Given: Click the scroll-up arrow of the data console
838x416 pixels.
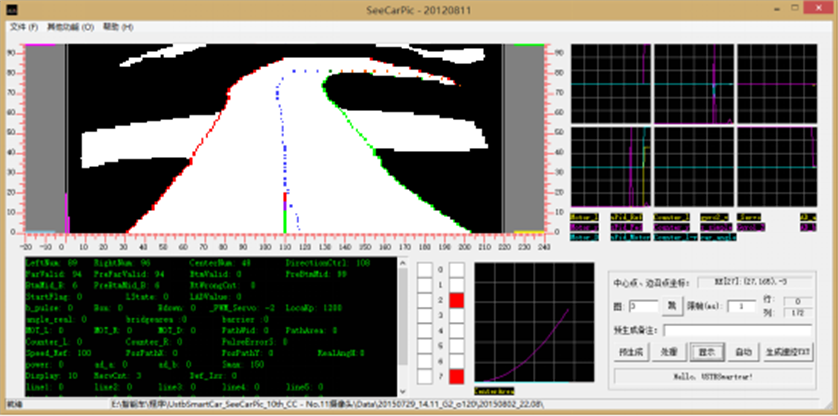Looking at the screenshot, I should [x=402, y=262].
